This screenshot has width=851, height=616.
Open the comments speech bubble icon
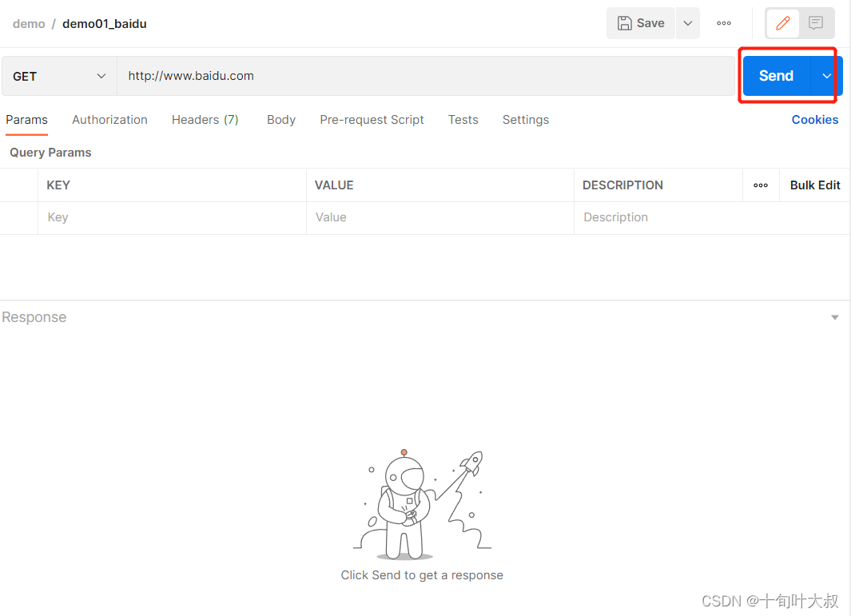pos(815,23)
